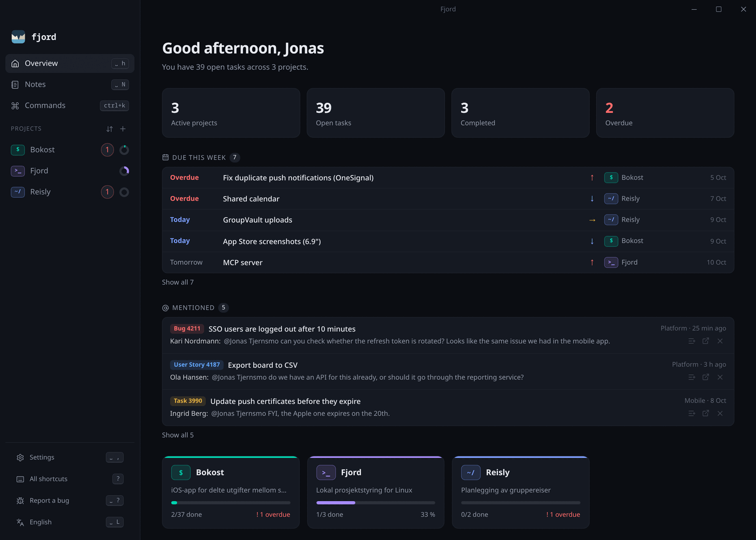Open the App Store screenshots task
The height and width of the screenshot is (540, 756).
click(x=448, y=241)
